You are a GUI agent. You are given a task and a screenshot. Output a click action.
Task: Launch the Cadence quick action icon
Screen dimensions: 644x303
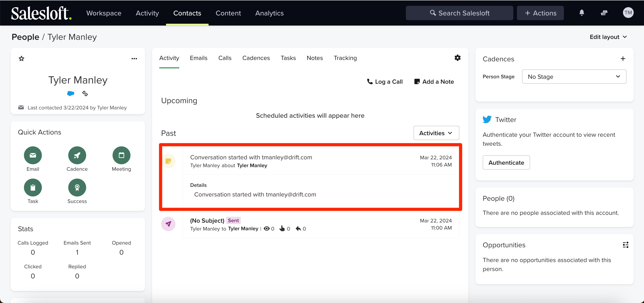coord(77,155)
